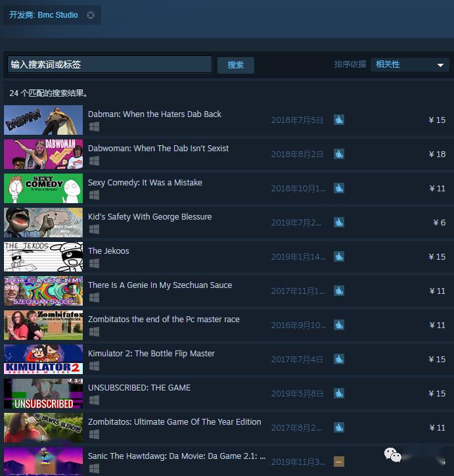Open There Is A Genie In My Szechuan Sauce

coord(160,285)
